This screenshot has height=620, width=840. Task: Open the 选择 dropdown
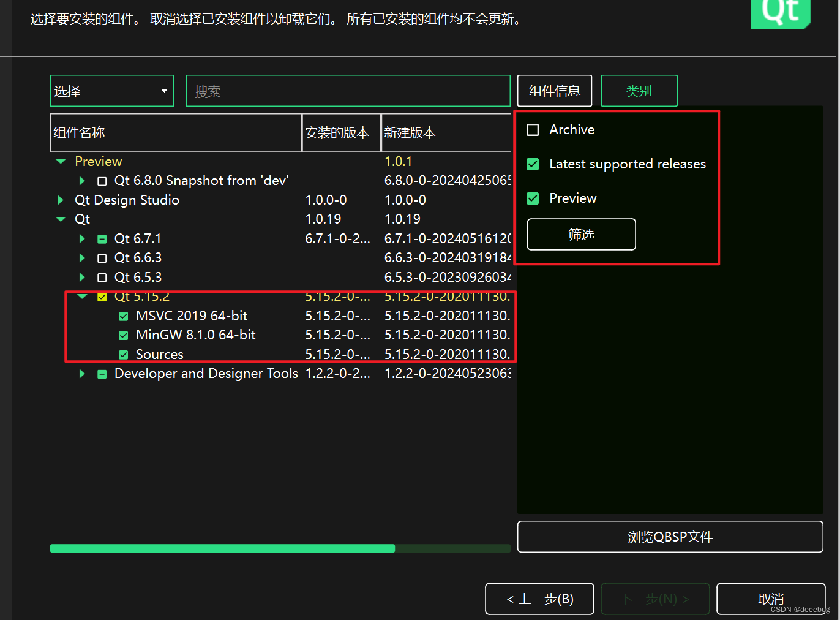click(x=112, y=91)
